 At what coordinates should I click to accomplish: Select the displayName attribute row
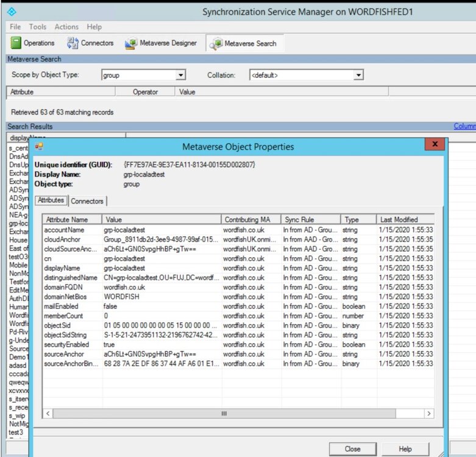click(238, 268)
